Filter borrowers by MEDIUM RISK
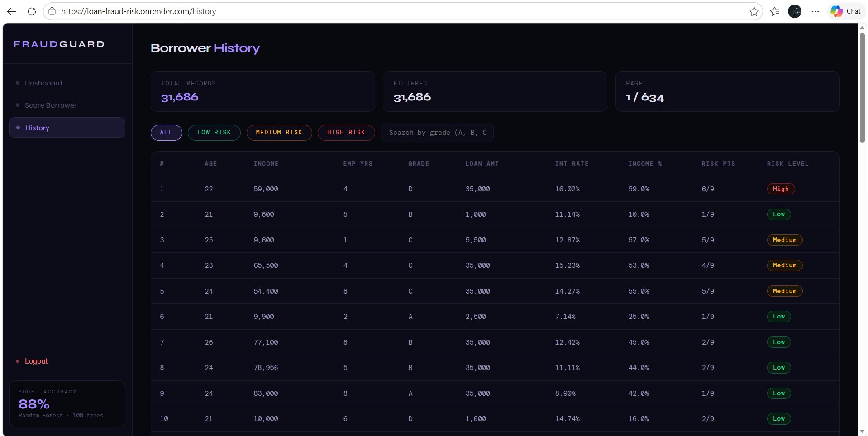The width and height of the screenshot is (868, 436). click(279, 133)
